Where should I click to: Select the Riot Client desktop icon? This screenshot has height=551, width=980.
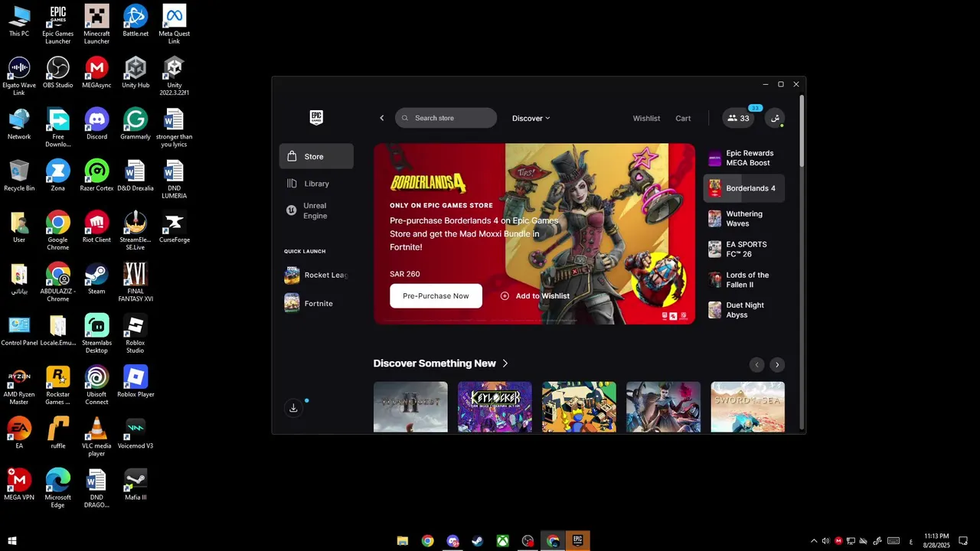(96, 227)
